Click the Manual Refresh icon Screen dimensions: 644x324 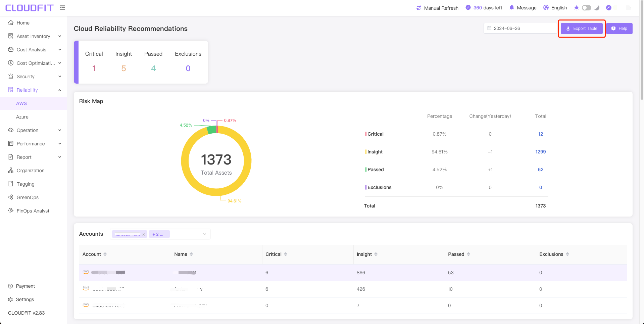[419, 8]
